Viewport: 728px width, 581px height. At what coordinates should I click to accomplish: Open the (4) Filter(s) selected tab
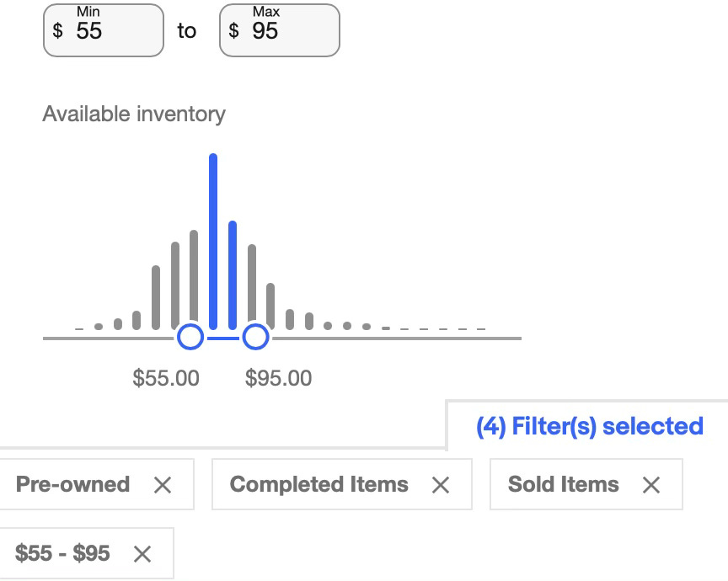pos(590,426)
